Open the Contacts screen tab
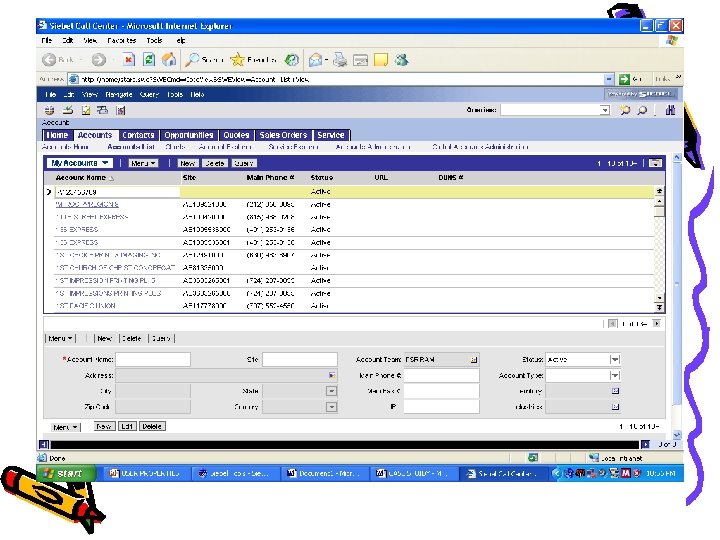Viewport: 720px width, 540px height. tap(138, 135)
